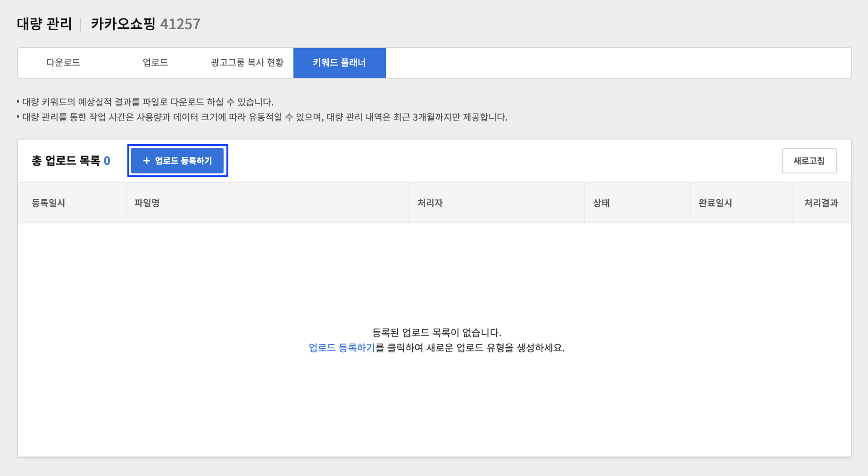Open the 광고그룹 복사 현황 tab
Screen dimensions: 868x476
[247, 63]
